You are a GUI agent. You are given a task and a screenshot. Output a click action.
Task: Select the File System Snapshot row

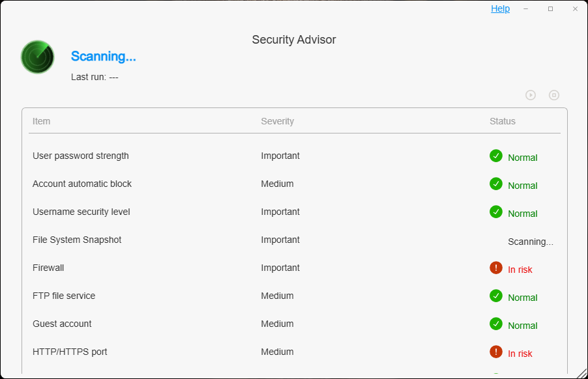77,240
